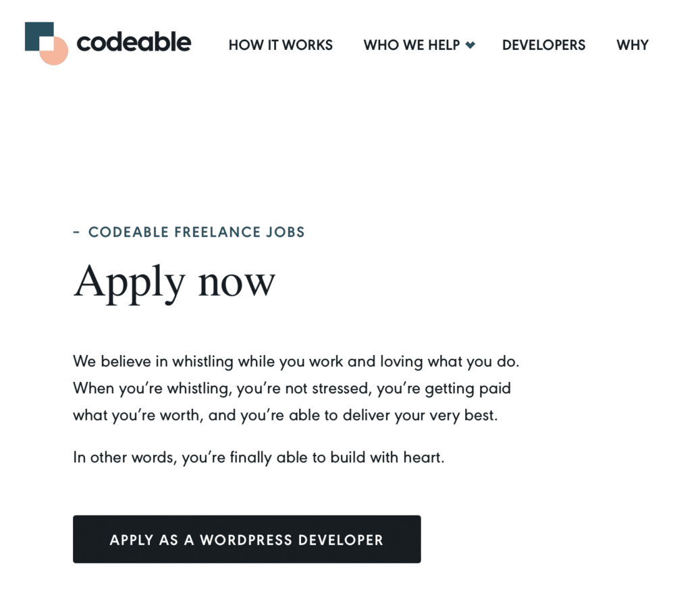
Task: Click the WHY navigation item
Action: point(632,45)
